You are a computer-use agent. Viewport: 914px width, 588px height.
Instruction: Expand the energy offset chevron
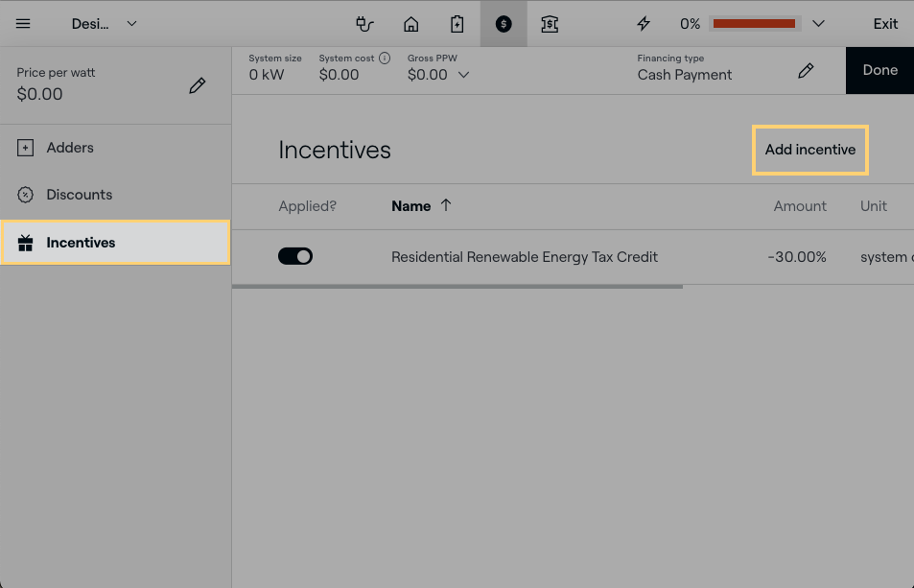tap(818, 24)
